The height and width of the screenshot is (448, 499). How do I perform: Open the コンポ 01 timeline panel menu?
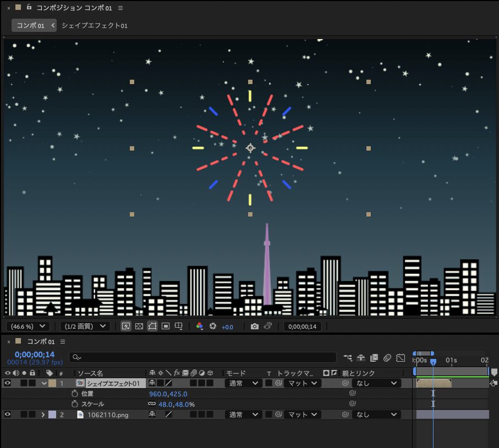pyautogui.click(x=63, y=341)
